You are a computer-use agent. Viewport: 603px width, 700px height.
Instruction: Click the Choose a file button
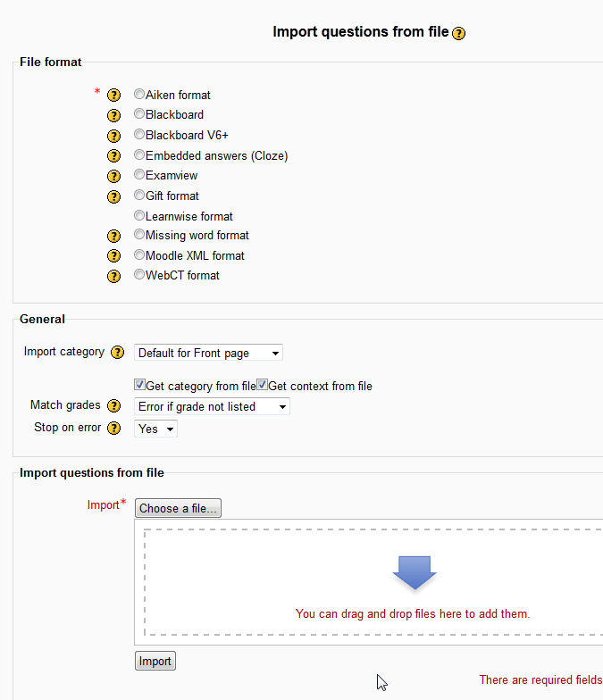pyautogui.click(x=178, y=508)
